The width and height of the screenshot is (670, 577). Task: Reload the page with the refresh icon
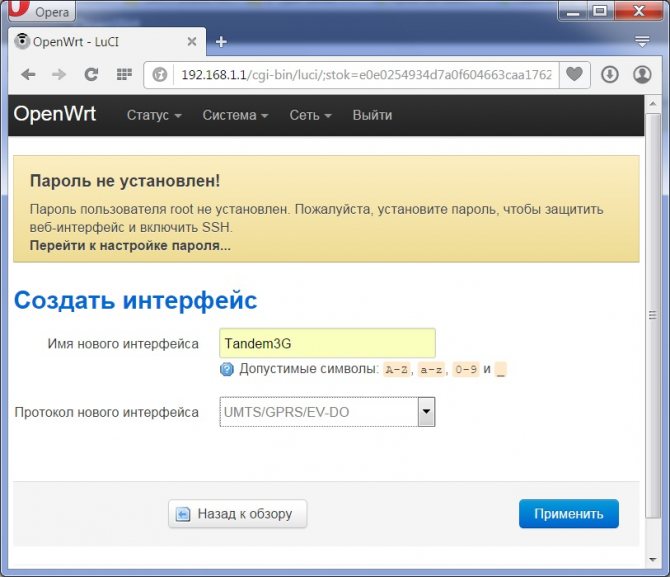point(91,75)
